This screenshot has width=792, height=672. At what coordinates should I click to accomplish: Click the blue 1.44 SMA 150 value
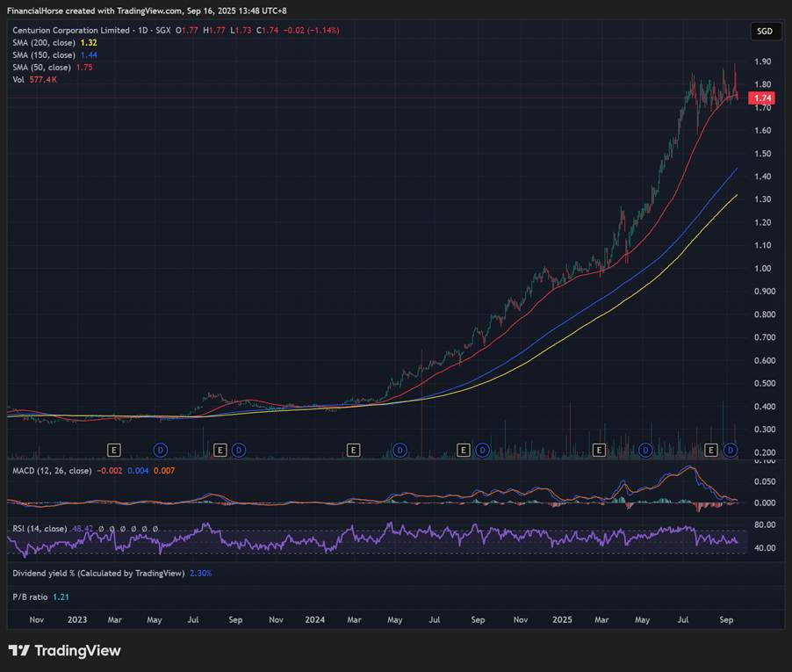[89, 55]
